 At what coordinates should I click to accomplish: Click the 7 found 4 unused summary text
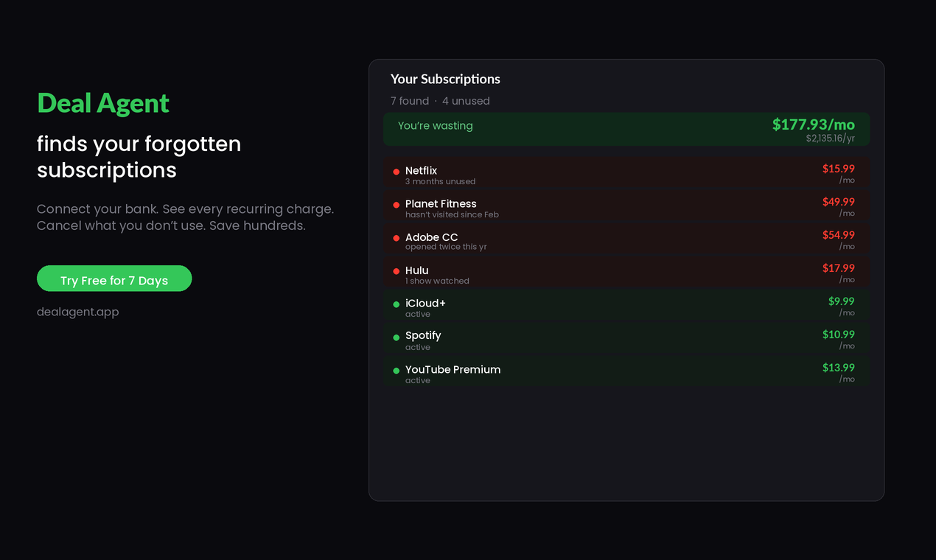[440, 101]
